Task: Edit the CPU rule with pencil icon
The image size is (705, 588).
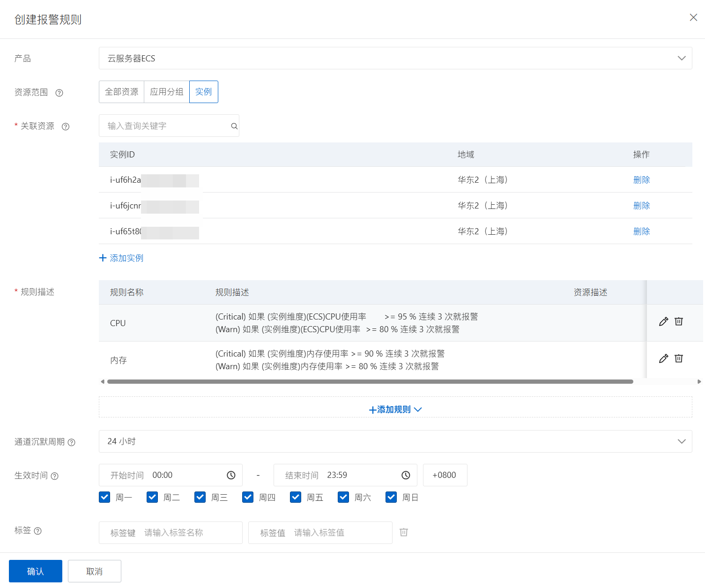Action: click(663, 321)
